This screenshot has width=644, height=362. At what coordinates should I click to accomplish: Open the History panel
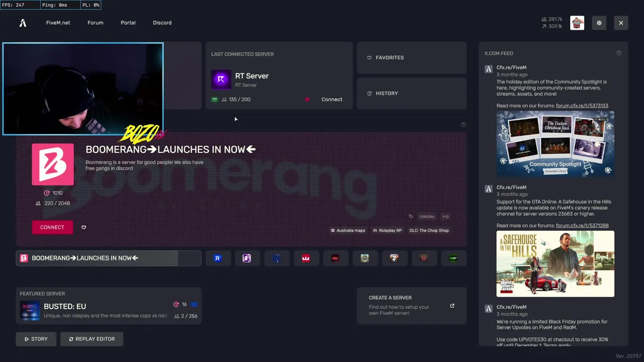pyautogui.click(x=412, y=94)
